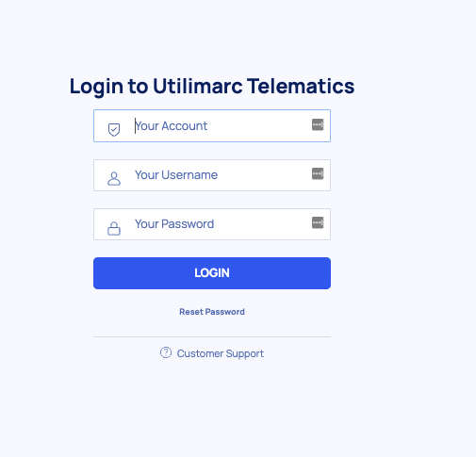Image resolution: width=476 pixels, height=457 pixels.
Task: Open the Customer Support link
Action: pyautogui.click(x=220, y=353)
